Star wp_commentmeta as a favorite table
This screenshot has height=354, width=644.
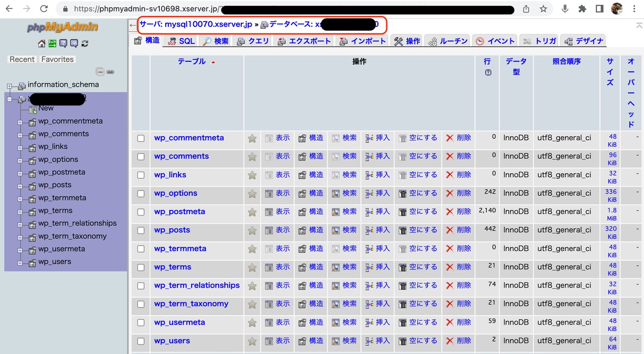pyautogui.click(x=252, y=138)
